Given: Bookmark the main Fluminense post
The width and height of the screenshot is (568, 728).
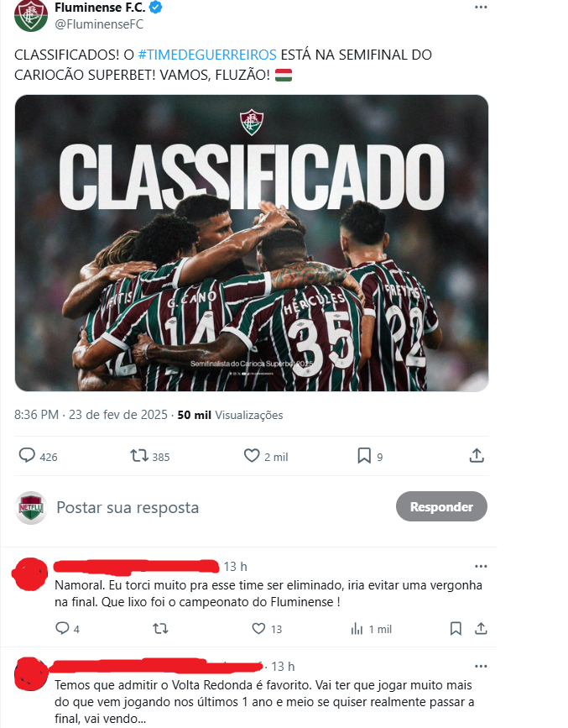Looking at the screenshot, I should 364,455.
